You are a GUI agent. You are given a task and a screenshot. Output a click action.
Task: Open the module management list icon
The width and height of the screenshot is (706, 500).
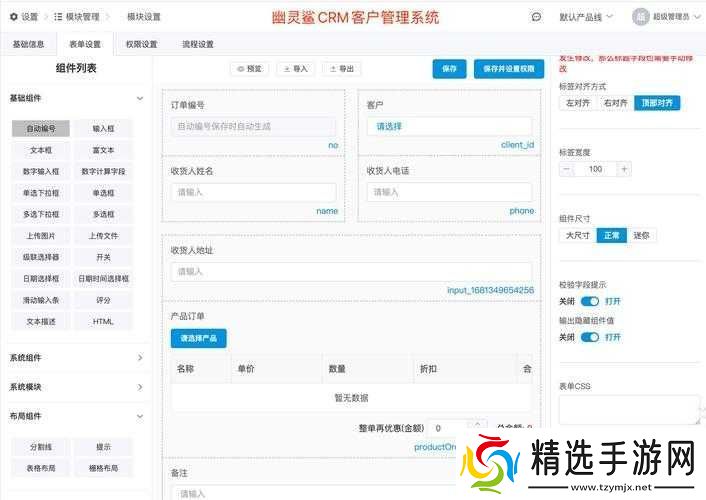click(x=58, y=17)
